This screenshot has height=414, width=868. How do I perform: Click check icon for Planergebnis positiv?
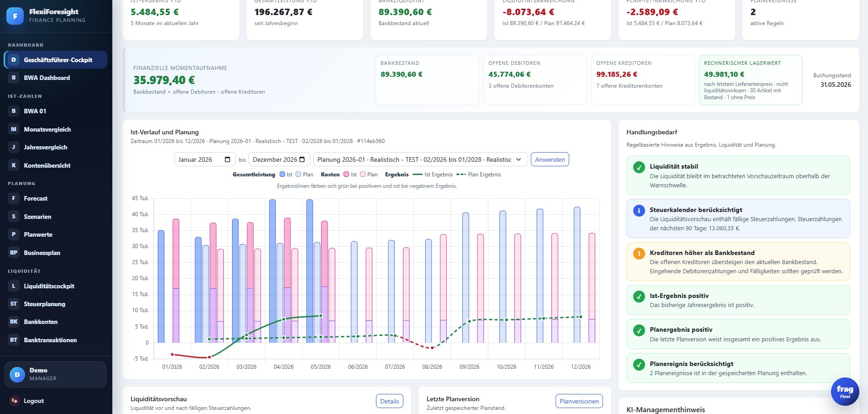pos(639,330)
